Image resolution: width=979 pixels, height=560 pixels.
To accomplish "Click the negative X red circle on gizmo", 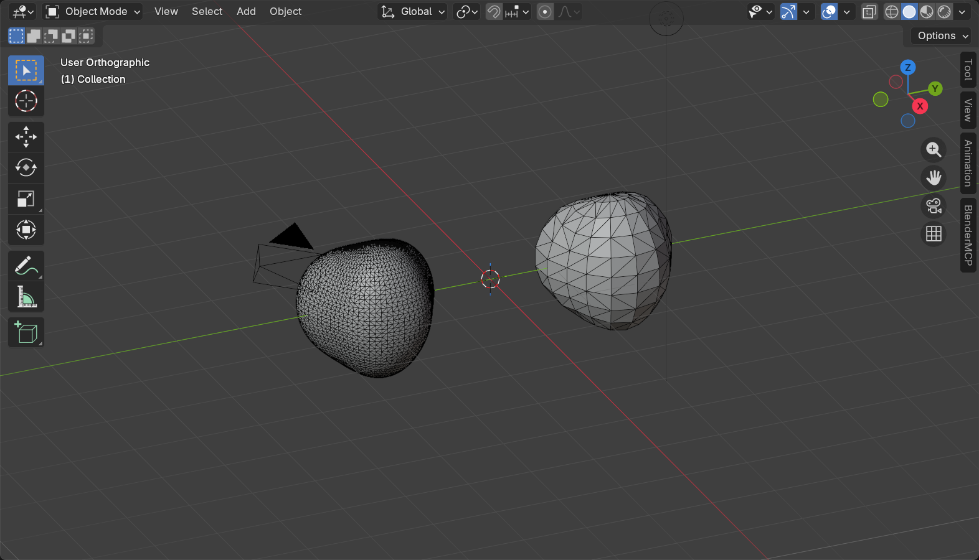I will click(896, 82).
